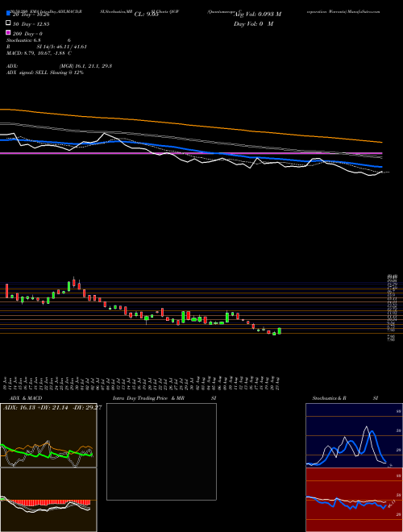Viewport: 403px width, 532px height.
Task: Click the CL: 9.05 closing price label
Action: pos(147,15)
